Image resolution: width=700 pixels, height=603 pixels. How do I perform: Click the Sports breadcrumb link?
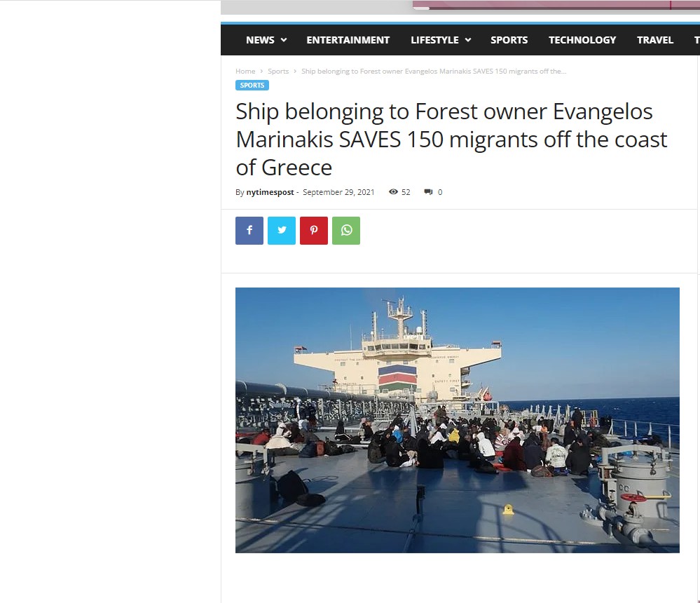tap(278, 71)
